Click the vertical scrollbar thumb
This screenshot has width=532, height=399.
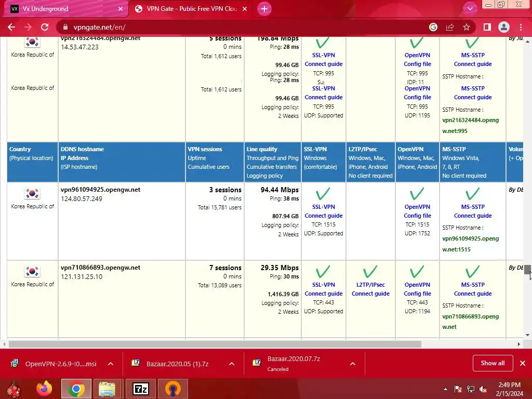527,270
